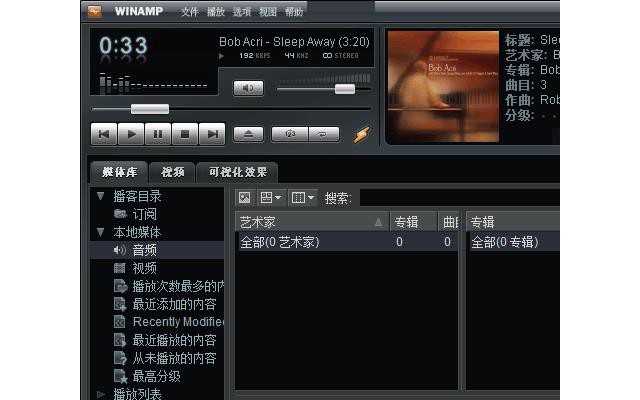Open the 文件 menu
Image resolution: width=640 pixels, height=400 pixels.
(190, 12)
